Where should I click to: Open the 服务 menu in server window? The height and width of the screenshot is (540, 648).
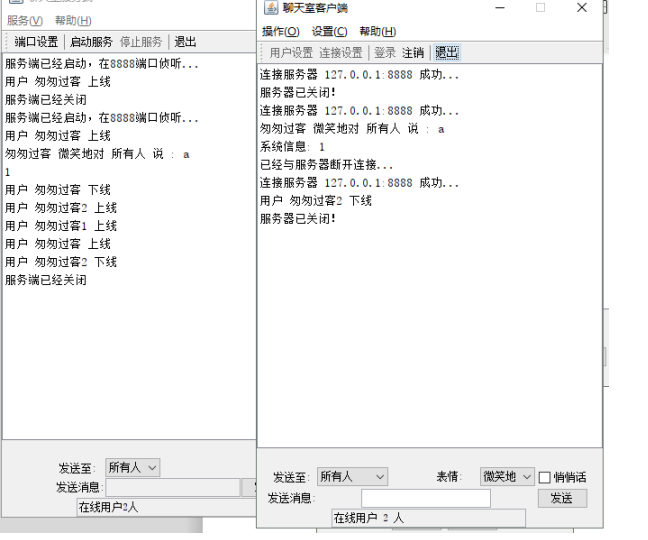[24, 21]
